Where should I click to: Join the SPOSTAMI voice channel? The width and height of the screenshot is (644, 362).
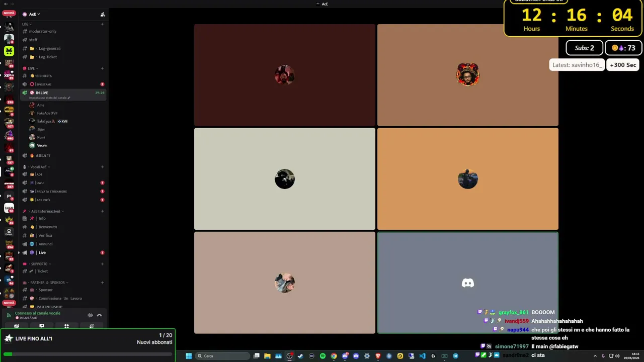63,84
